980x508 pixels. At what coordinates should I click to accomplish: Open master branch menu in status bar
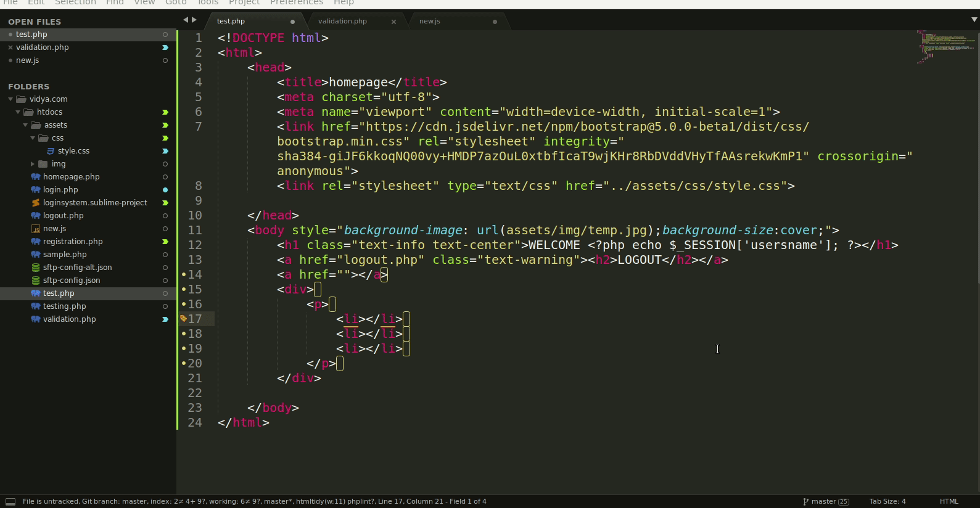pyautogui.click(x=826, y=502)
